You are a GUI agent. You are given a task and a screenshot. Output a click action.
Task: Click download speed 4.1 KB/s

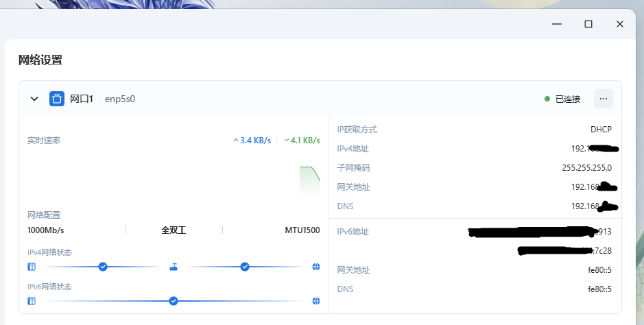point(302,141)
